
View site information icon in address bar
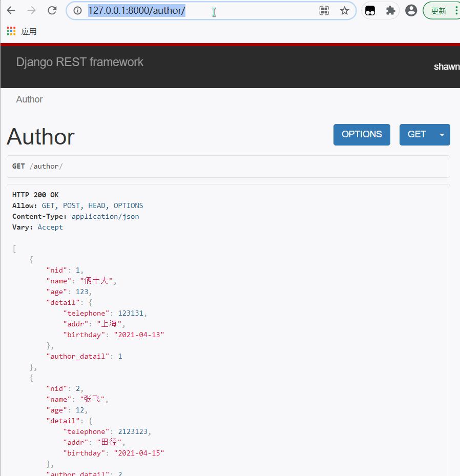point(78,11)
